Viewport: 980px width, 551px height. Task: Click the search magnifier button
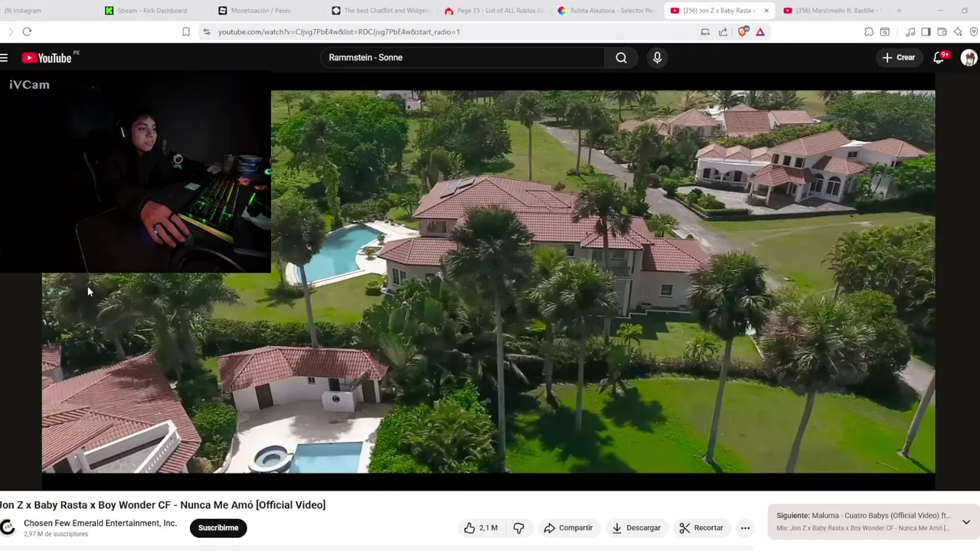[621, 57]
